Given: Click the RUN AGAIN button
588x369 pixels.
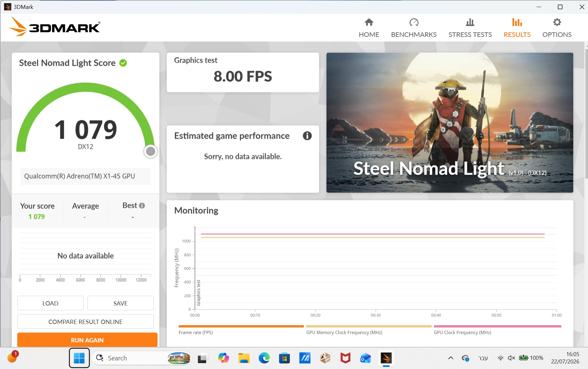Looking at the screenshot, I should tap(87, 340).
